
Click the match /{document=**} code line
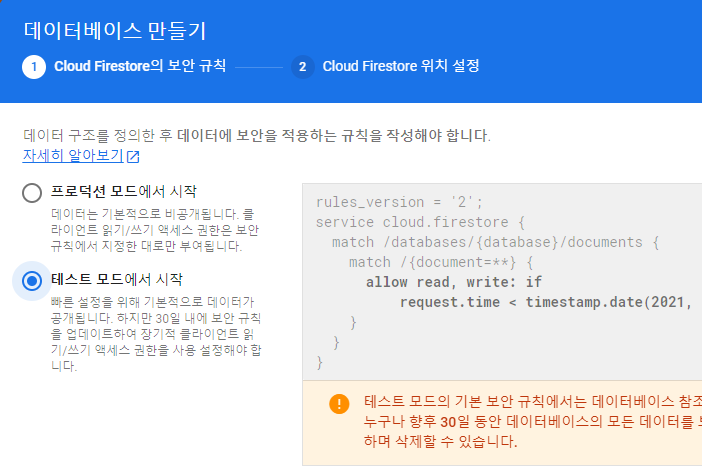coord(441,262)
